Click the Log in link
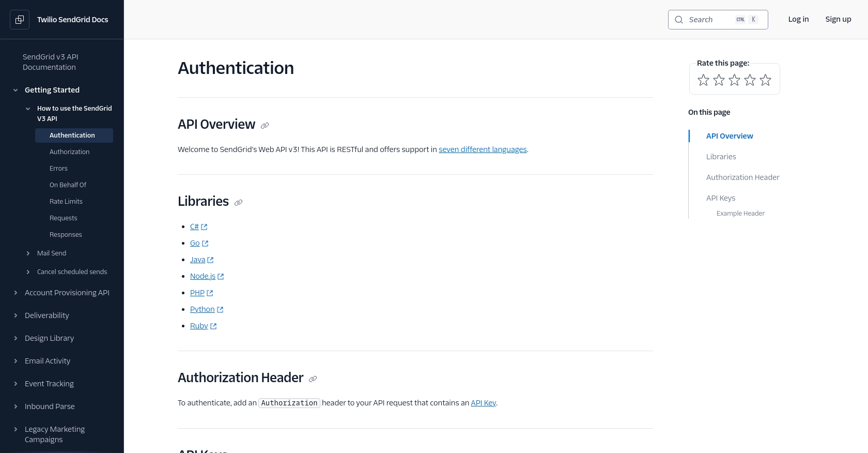Viewport: 868px width, 453px height. pos(798,19)
